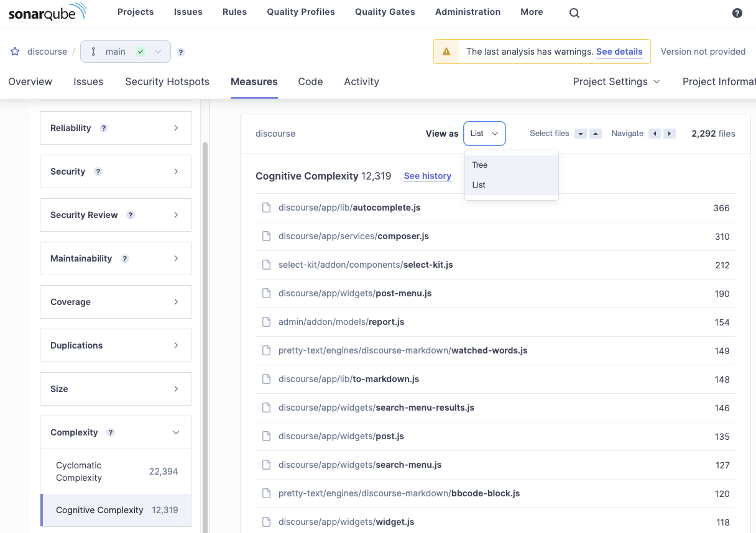Click file icon beside to-markdown.js

pos(266,379)
